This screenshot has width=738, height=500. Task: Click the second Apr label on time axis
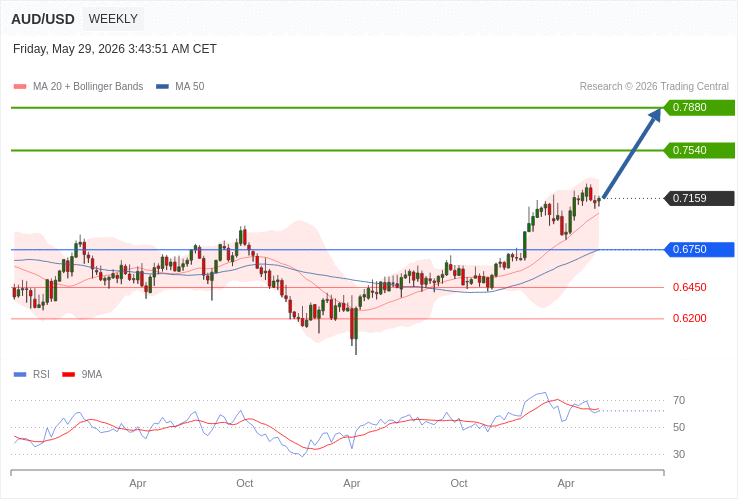[352, 484]
